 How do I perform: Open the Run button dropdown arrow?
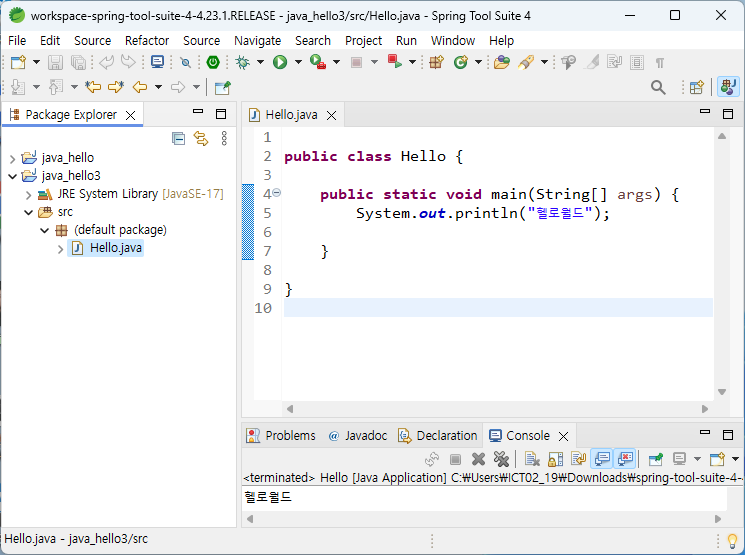[298, 62]
